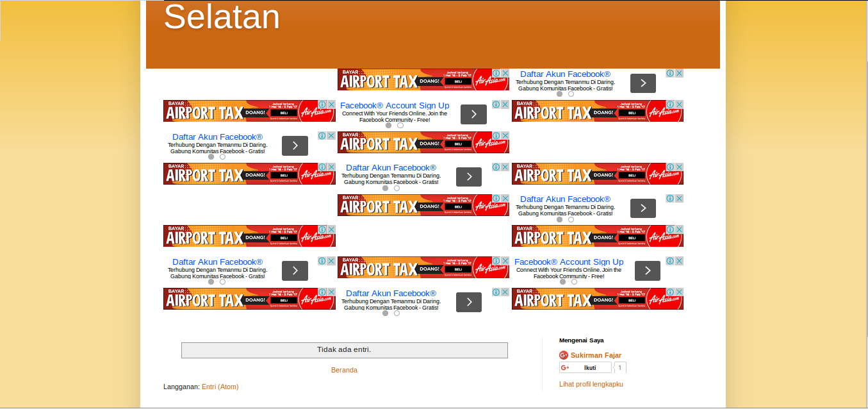The width and height of the screenshot is (868, 409).
Task: Close the top-left Airport Tax ad
Action: (331, 103)
